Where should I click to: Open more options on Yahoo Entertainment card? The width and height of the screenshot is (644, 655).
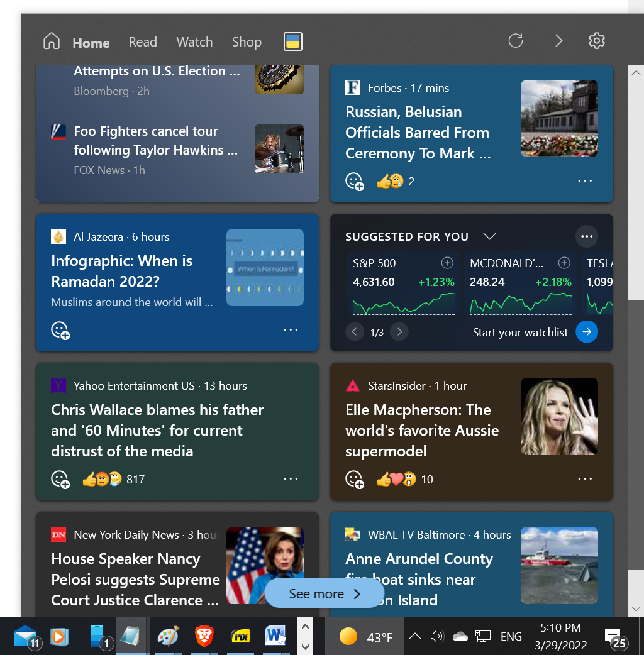[291, 478]
